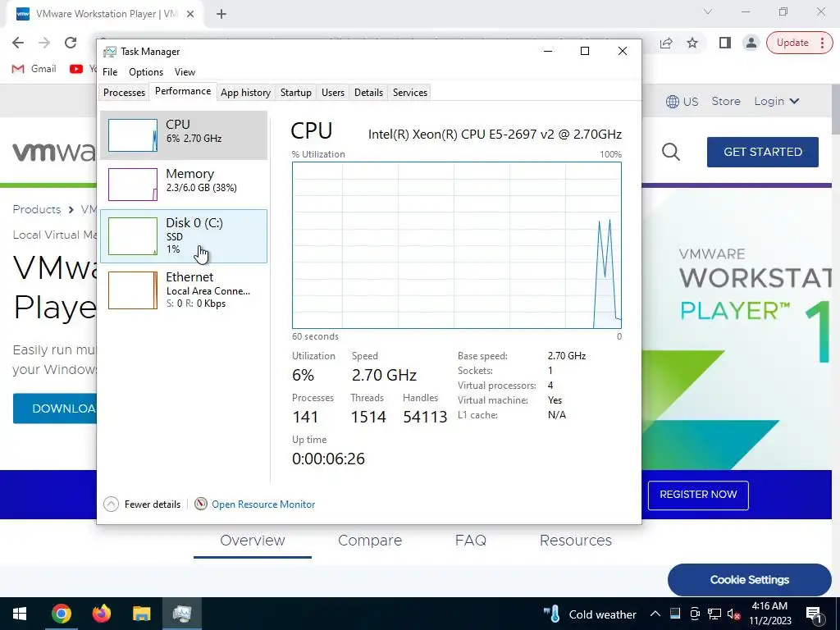840x630 pixels.
Task: Show hidden system tray icons
Action: point(655,614)
